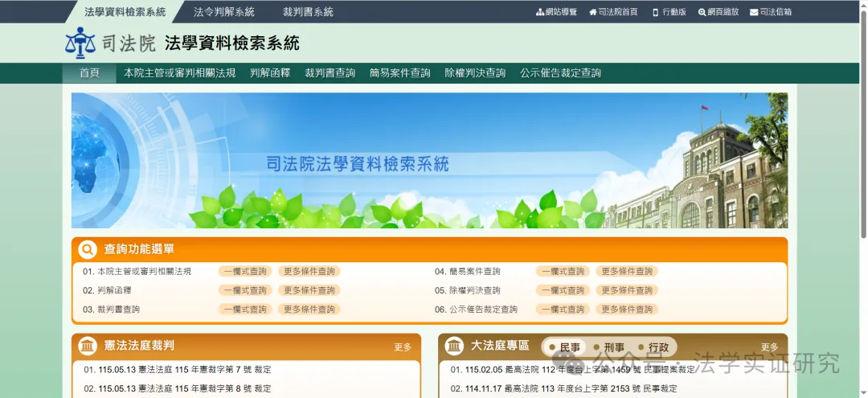The height and width of the screenshot is (398, 868).
Task: Click the 憲法法庭裁判 building icon
Action: pos(88,346)
